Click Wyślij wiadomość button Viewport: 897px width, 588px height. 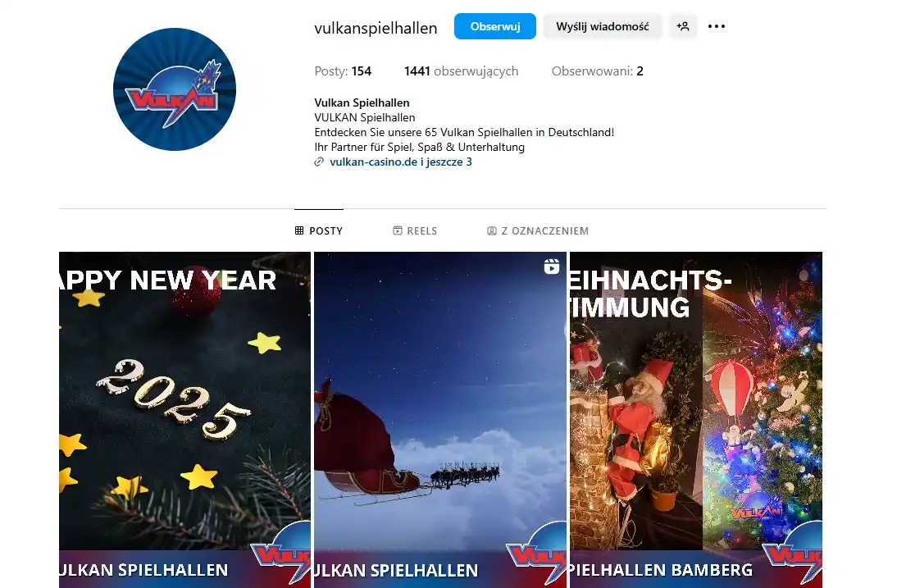(x=603, y=26)
